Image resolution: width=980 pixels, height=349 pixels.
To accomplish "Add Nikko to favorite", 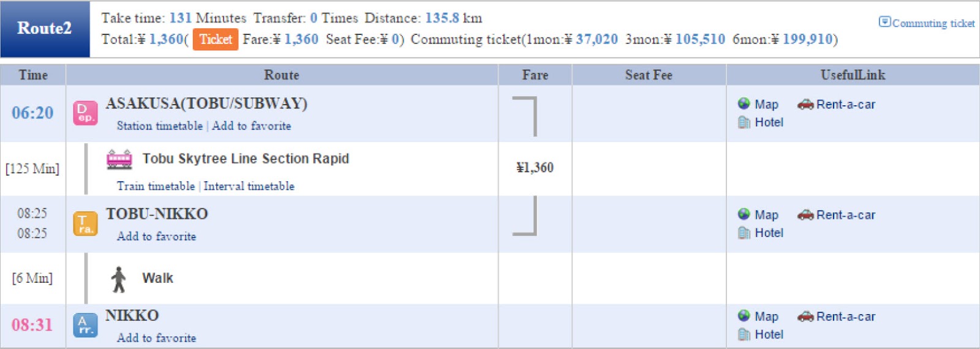I will click(156, 338).
